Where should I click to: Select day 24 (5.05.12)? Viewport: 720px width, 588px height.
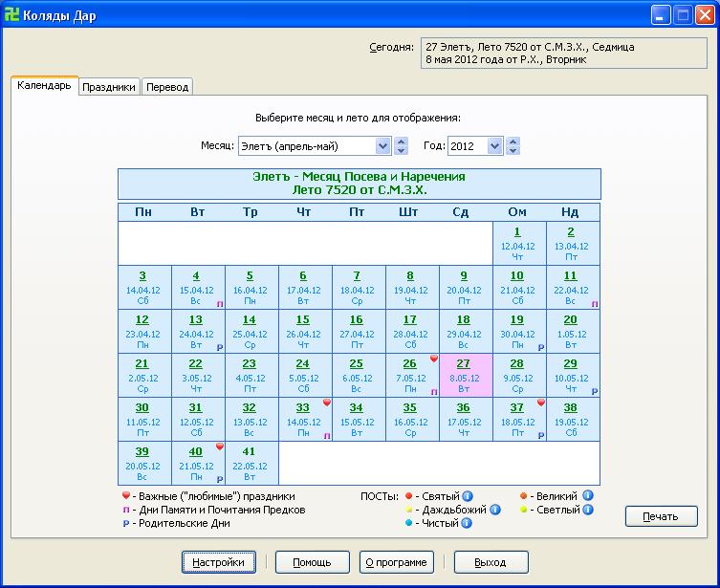305,376
